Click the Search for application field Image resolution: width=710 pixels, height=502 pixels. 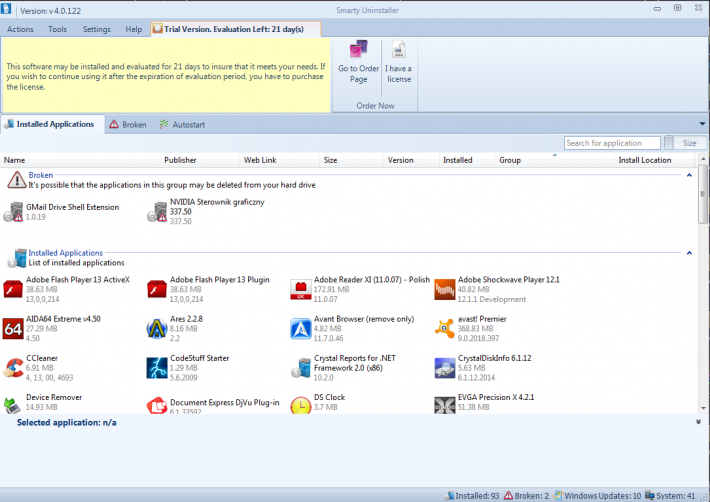point(612,143)
